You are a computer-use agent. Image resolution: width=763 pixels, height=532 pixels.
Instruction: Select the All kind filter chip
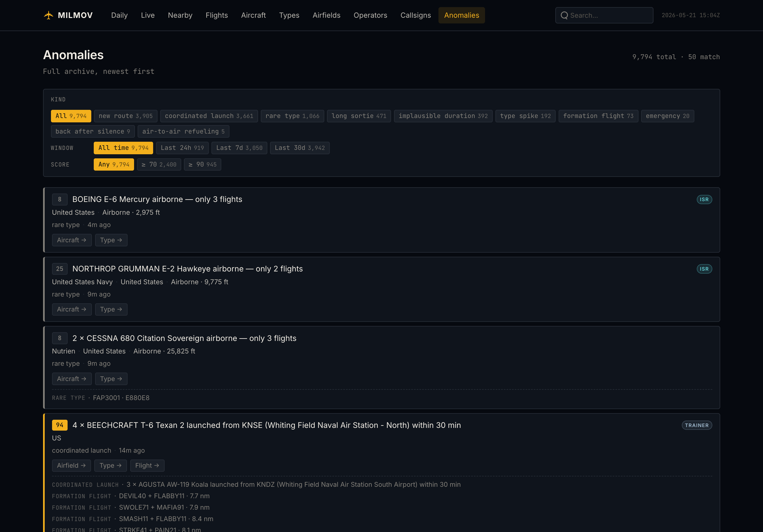[71, 116]
